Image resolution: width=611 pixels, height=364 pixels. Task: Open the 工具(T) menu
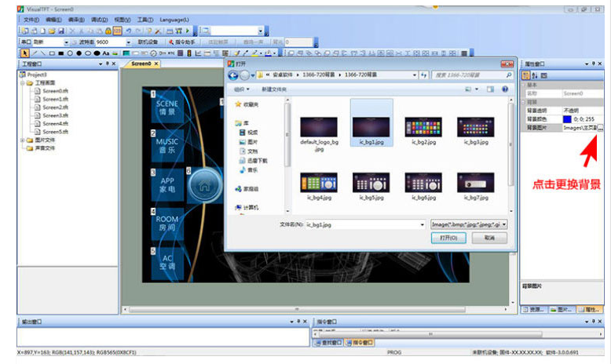tap(145, 20)
